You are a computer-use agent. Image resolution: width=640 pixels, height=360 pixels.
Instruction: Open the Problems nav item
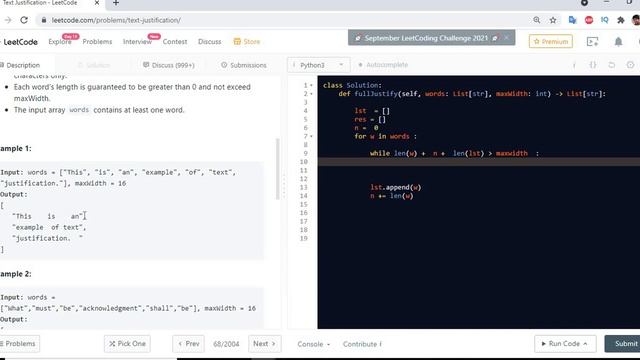point(97,42)
